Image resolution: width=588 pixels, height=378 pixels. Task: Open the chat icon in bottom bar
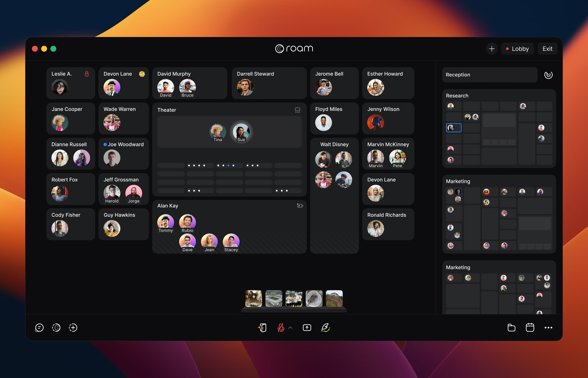coord(39,328)
